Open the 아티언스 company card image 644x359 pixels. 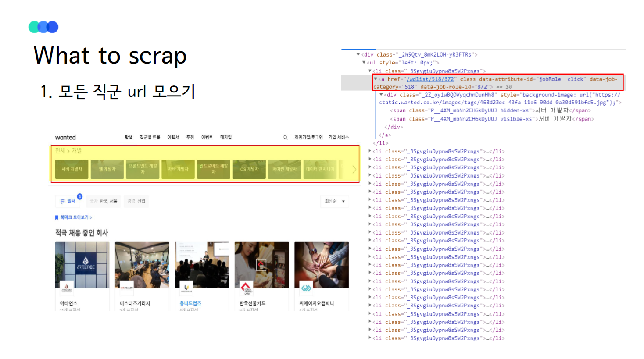pyautogui.click(x=82, y=265)
